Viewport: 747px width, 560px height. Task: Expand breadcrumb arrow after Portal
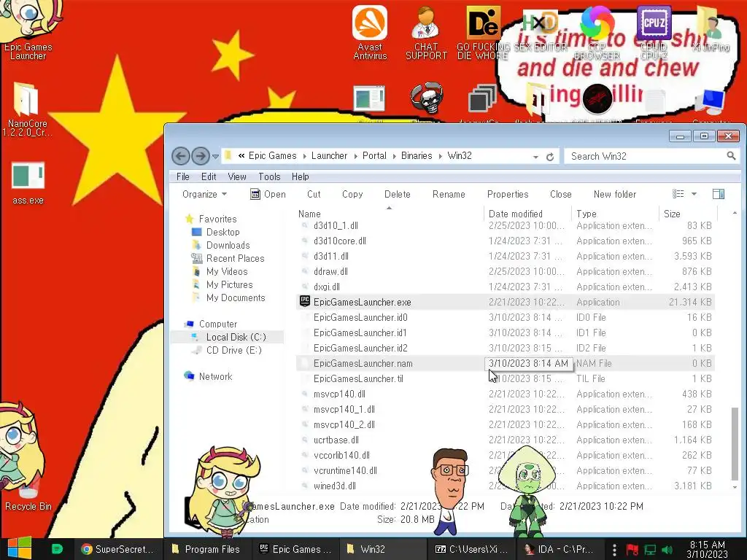tap(395, 156)
